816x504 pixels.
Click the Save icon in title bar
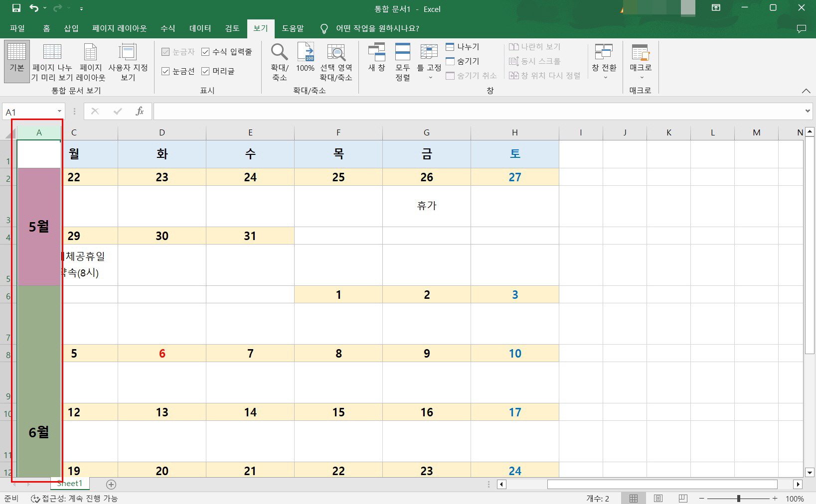[16, 8]
